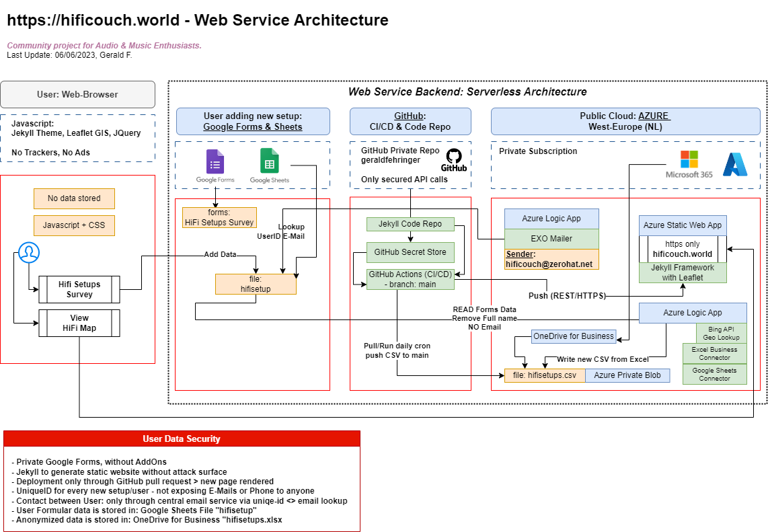Screen dimensions: 768x532
Task: Click the Google Forms icon
Action: 215,162
